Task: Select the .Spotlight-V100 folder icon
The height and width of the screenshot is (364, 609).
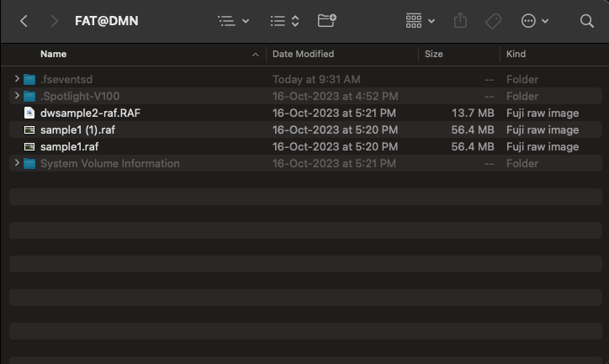Action: coord(29,96)
